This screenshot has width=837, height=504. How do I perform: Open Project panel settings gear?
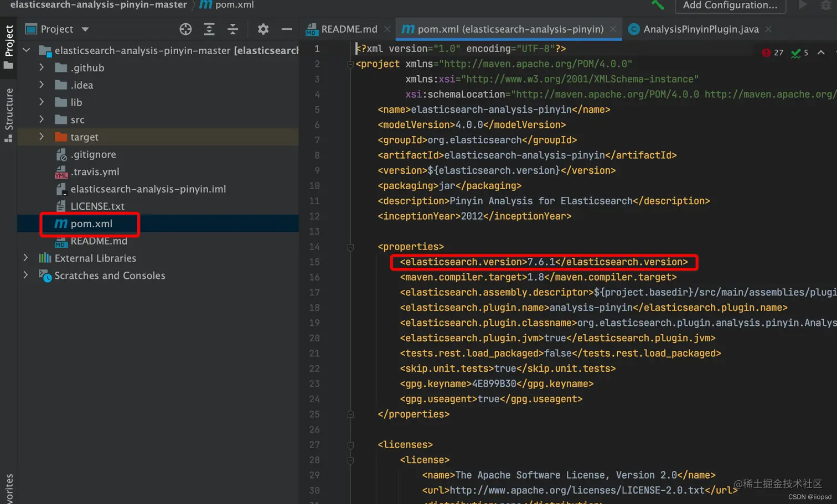coord(263,29)
